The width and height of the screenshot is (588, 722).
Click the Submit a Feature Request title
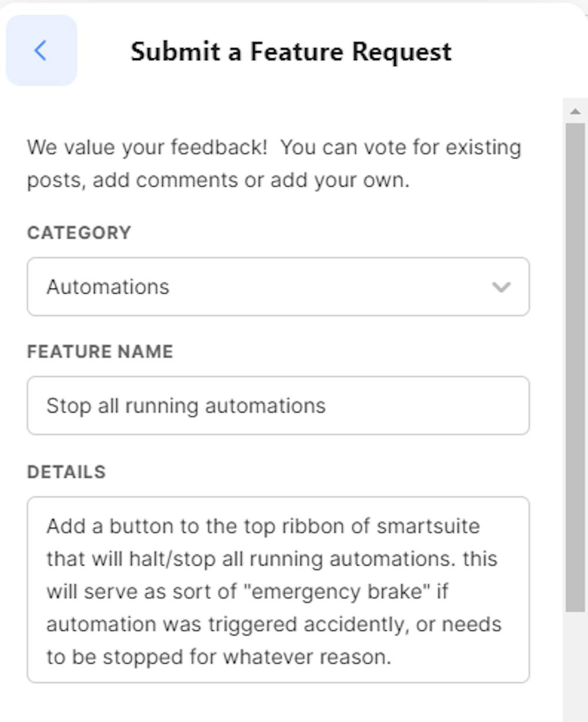click(292, 51)
